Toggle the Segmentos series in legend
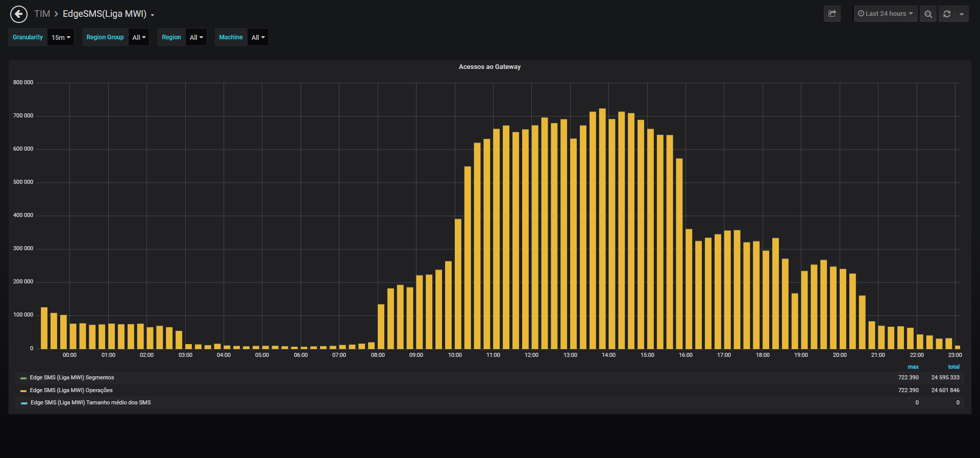Image resolution: width=980 pixels, height=458 pixels. click(x=72, y=378)
